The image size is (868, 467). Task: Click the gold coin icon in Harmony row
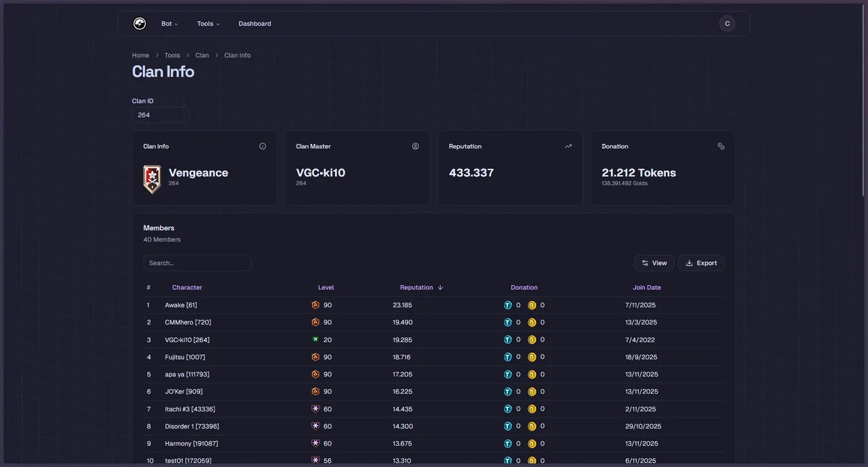click(x=532, y=443)
